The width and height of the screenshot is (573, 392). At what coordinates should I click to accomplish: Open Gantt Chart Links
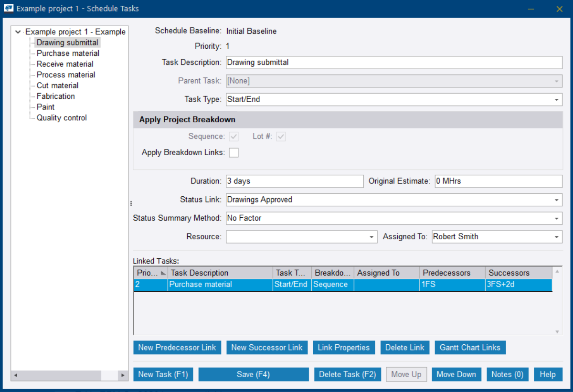pyautogui.click(x=470, y=347)
